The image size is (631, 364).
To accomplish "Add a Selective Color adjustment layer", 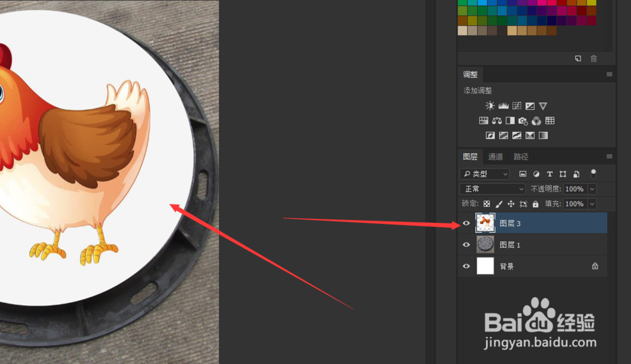I will pyautogui.click(x=530, y=136).
